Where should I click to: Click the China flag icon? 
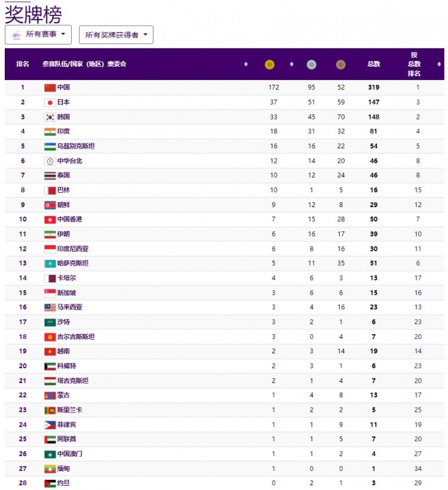(x=50, y=88)
